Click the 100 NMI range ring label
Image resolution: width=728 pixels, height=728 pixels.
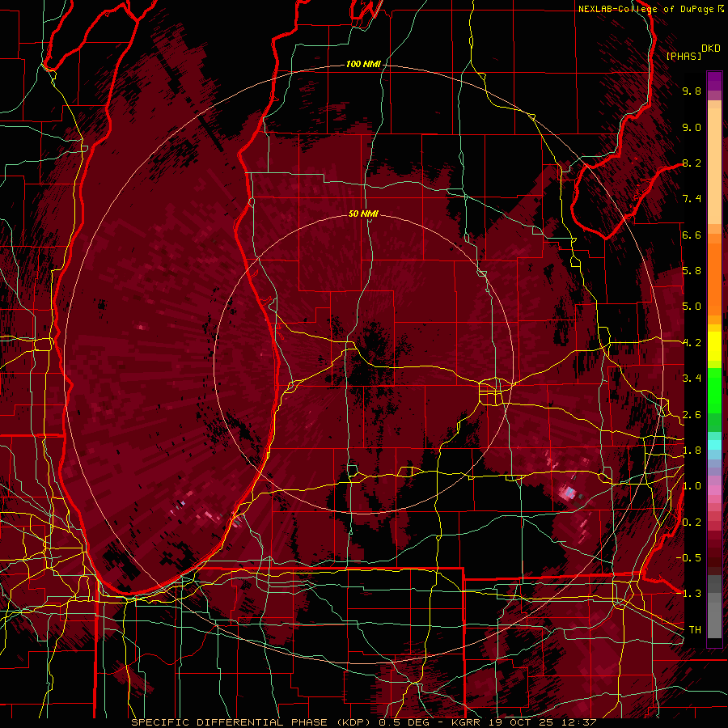coord(363,64)
